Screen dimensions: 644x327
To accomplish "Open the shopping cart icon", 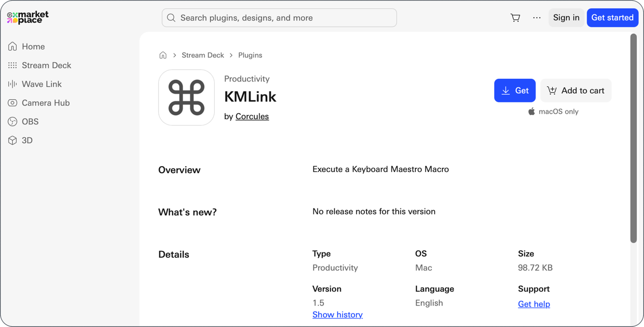I will (515, 17).
